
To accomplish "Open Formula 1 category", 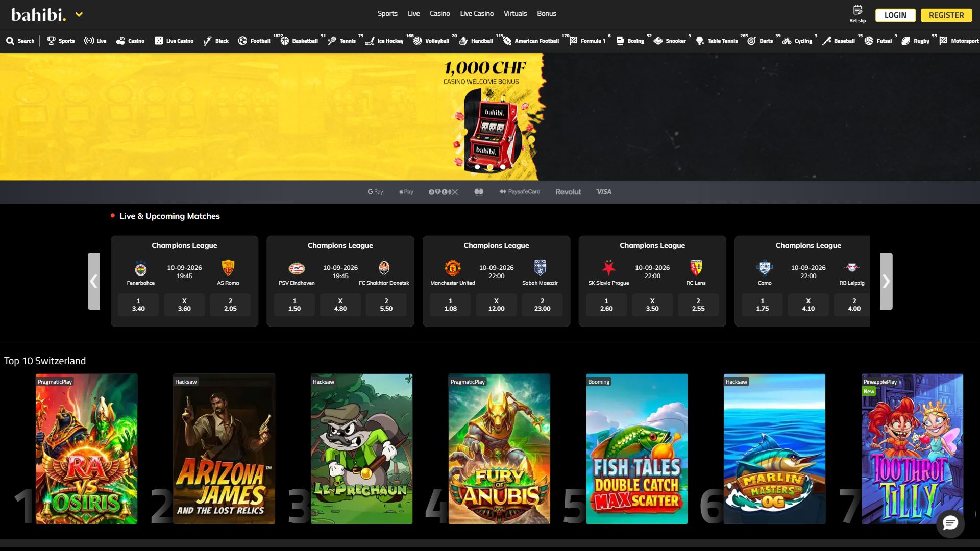I will click(x=587, y=41).
